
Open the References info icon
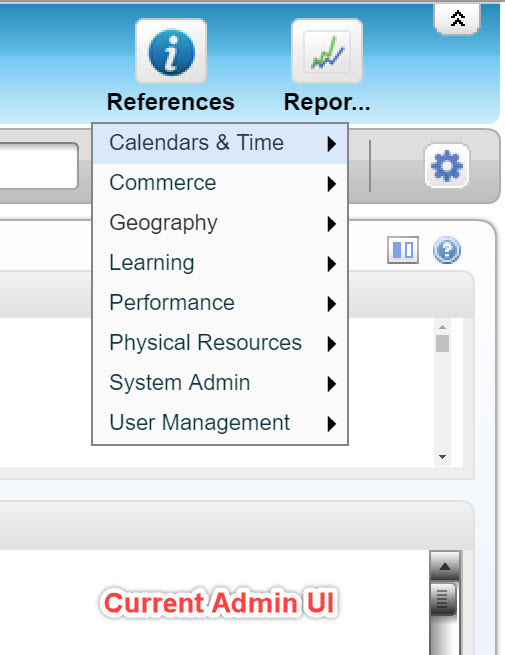coord(171,51)
